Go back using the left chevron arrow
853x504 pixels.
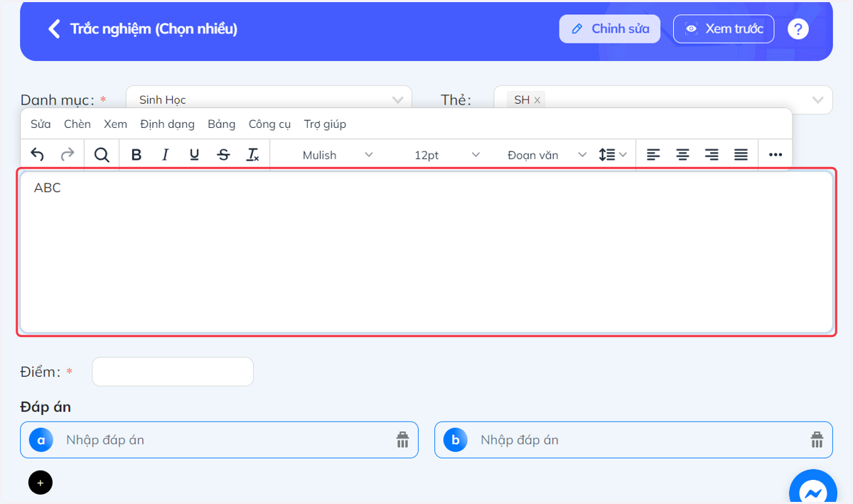[x=53, y=28]
